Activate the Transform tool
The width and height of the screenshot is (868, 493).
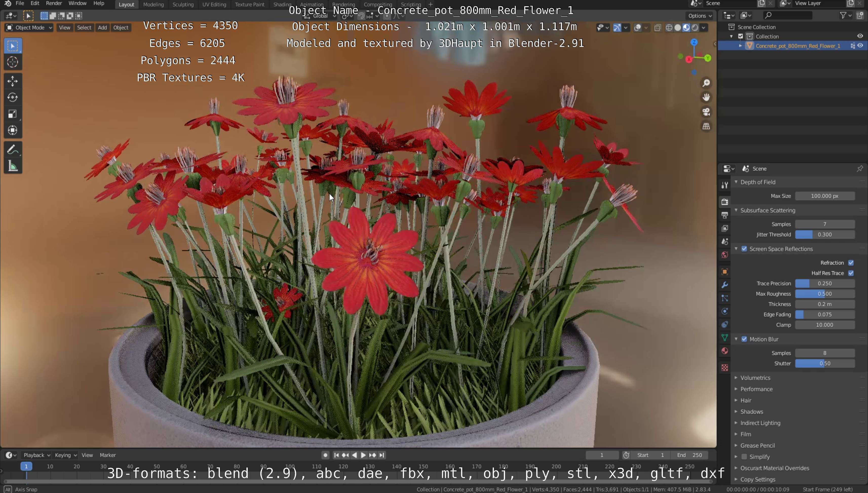pyautogui.click(x=12, y=130)
